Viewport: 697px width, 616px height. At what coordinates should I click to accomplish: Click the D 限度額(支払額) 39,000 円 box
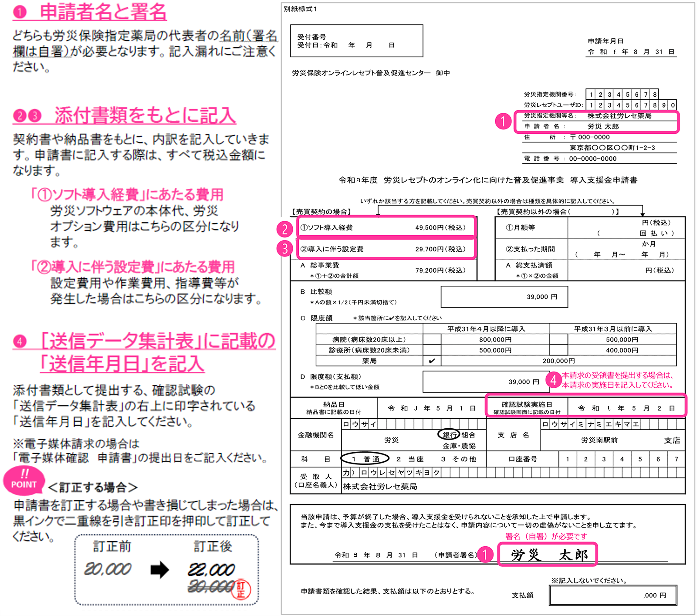coord(486,382)
